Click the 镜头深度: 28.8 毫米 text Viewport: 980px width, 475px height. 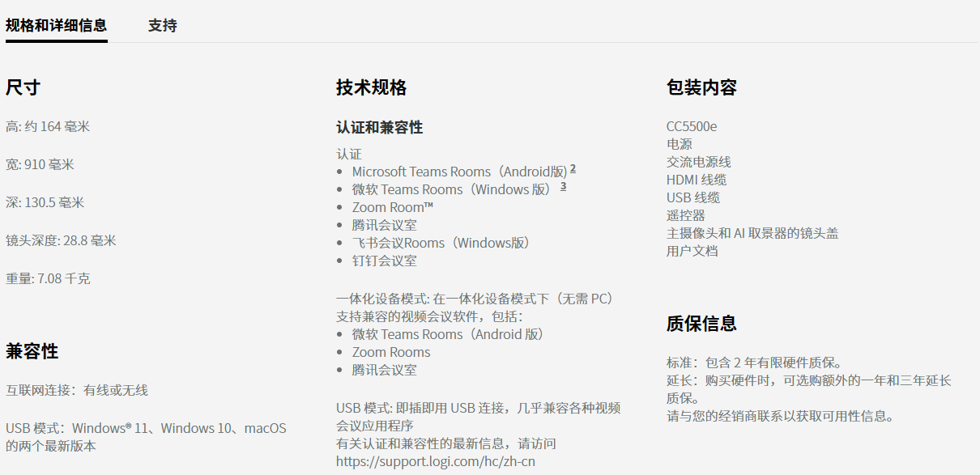(61, 240)
